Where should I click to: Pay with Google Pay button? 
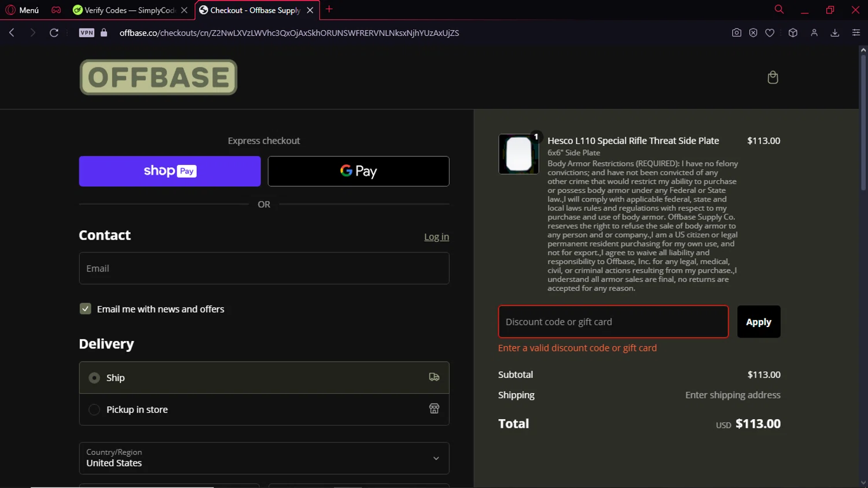(359, 171)
